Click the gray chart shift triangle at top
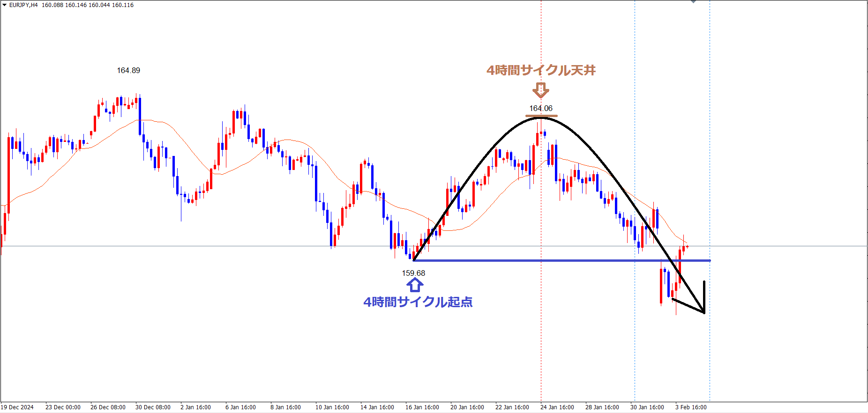The width and height of the screenshot is (868, 413). click(693, 2)
